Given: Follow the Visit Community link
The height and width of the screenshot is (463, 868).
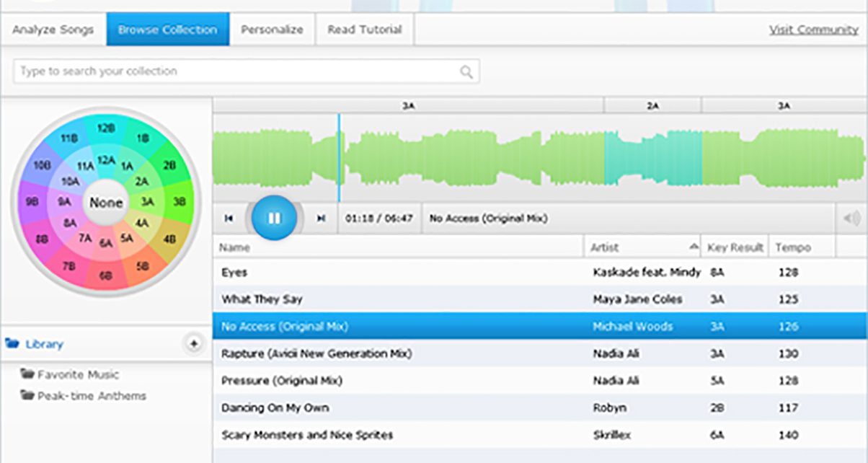Looking at the screenshot, I should [813, 30].
